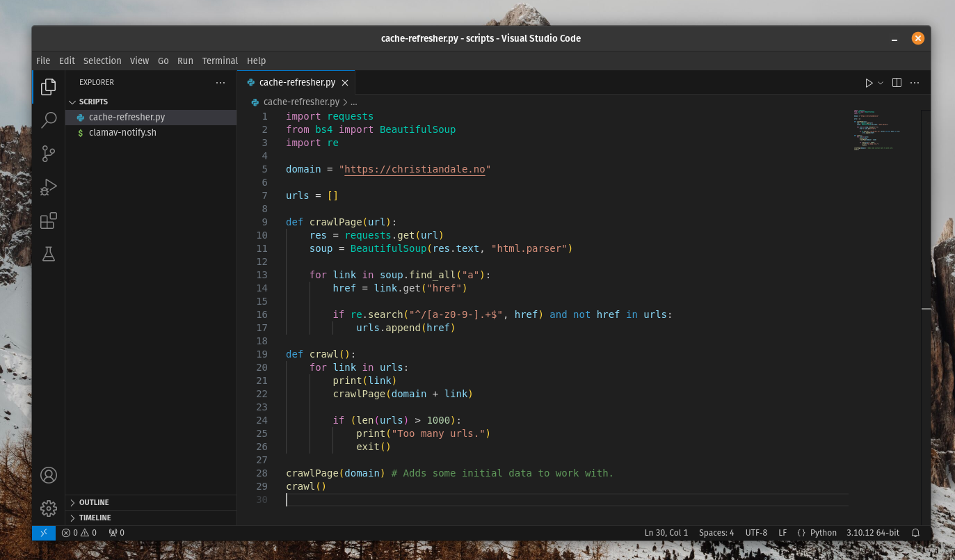Click the "def crawlPage(url):" line

341,222
